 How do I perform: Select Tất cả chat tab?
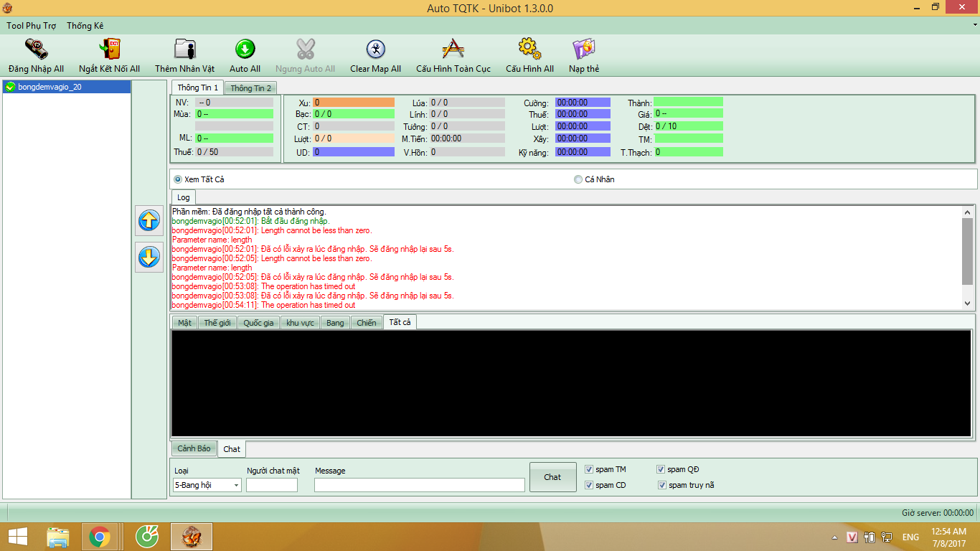[400, 322]
